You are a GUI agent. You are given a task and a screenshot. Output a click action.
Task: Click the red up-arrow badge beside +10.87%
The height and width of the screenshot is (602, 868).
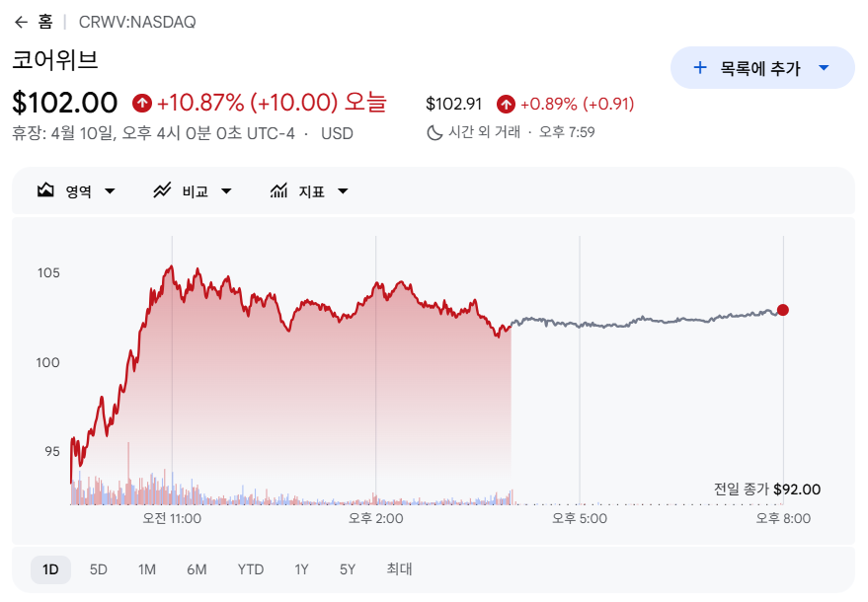coord(142,103)
